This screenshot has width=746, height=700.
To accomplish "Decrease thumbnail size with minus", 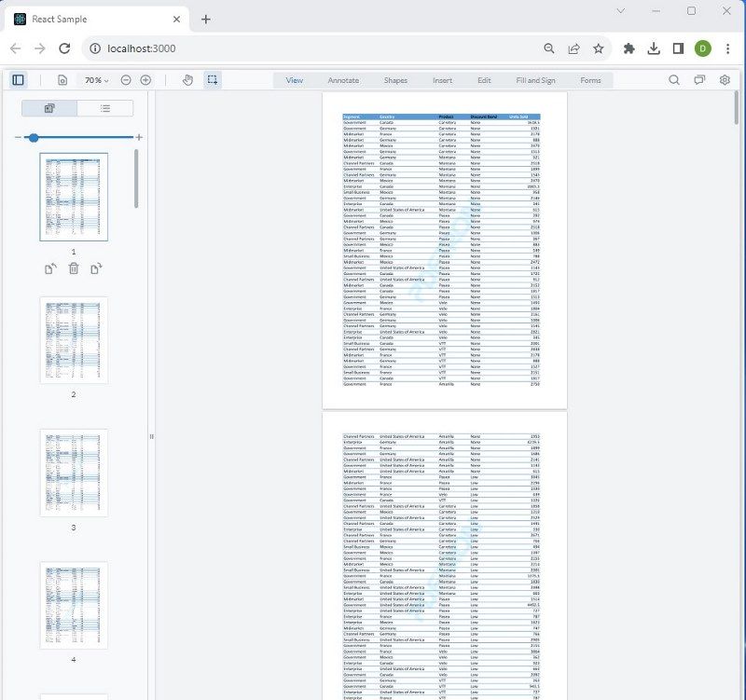I will [x=18, y=137].
